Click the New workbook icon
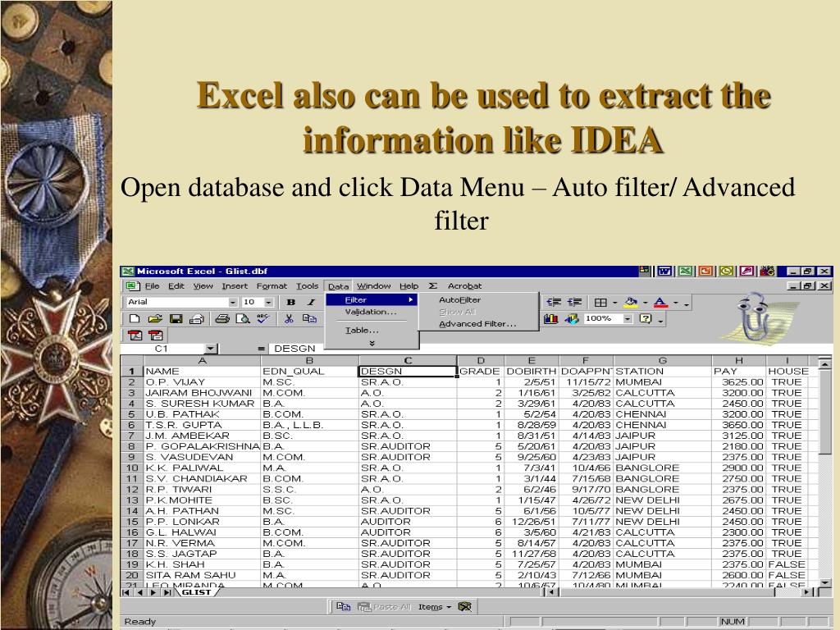 point(135,319)
